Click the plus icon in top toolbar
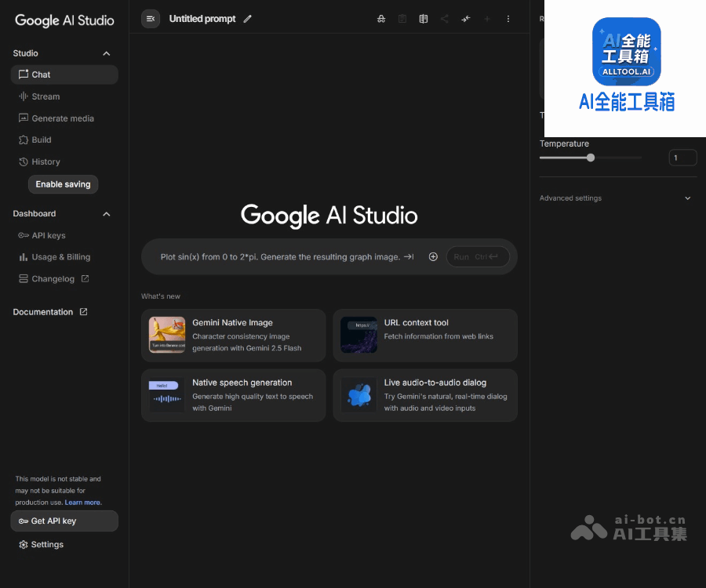Screen dimensions: 706x588 pos(486,19)
